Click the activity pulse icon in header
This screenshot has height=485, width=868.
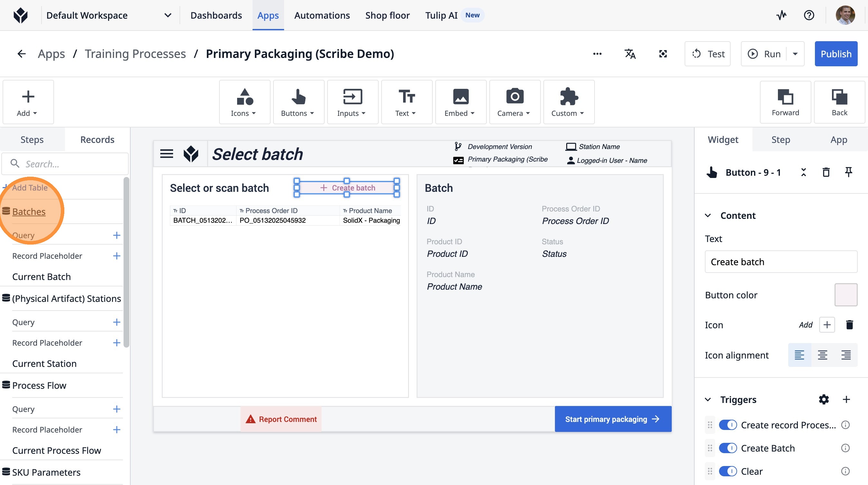click(781, 15)
